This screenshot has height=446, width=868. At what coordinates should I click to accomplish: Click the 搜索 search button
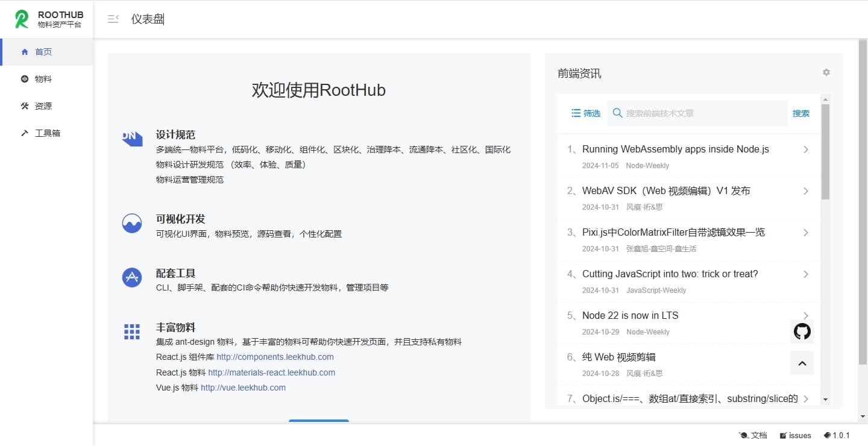click(801, 113)
